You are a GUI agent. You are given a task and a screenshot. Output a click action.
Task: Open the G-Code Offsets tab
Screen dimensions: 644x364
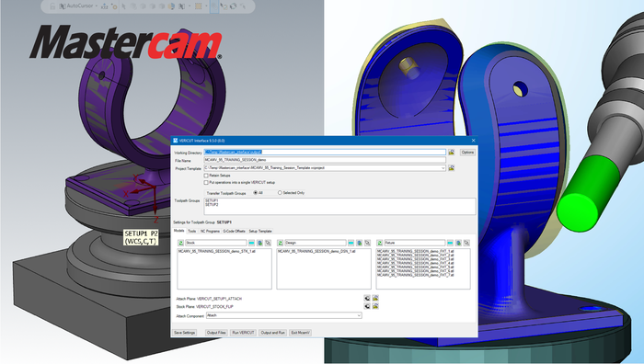coord(234,231)
